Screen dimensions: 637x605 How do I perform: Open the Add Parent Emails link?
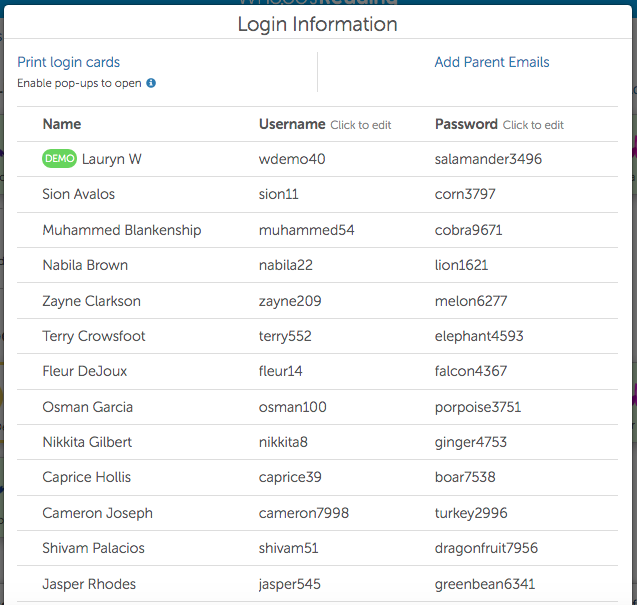[491, 62]
